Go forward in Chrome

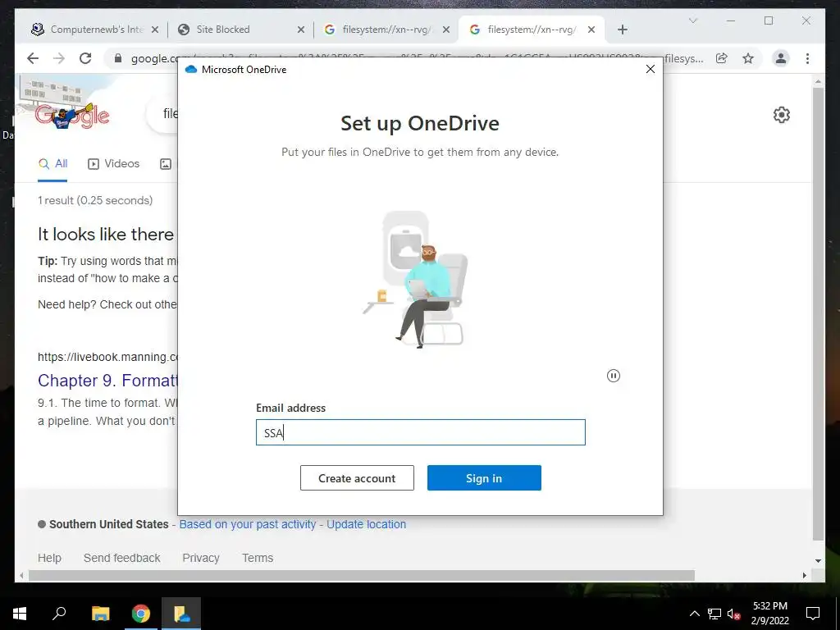coord(59,58)
